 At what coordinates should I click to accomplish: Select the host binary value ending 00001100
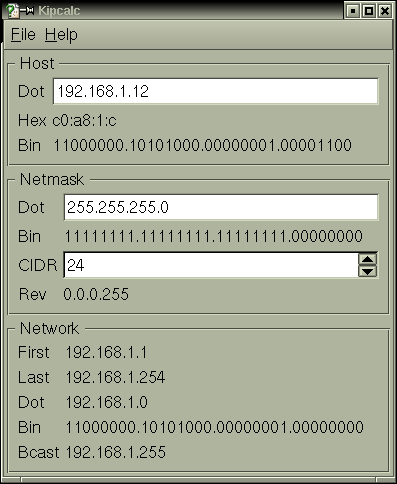click(203, 145)
